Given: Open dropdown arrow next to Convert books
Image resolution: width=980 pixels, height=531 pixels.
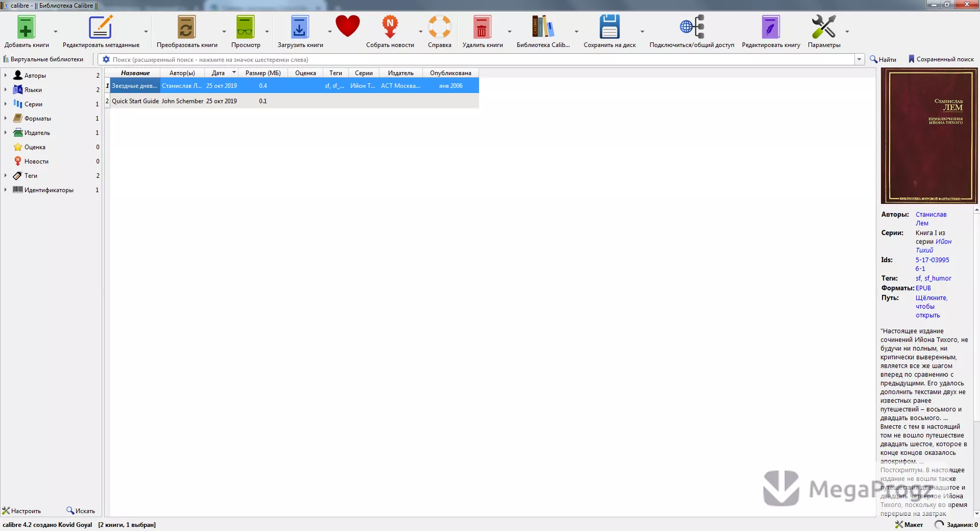Looking at the screenshot, I should (x=224, y=32).
